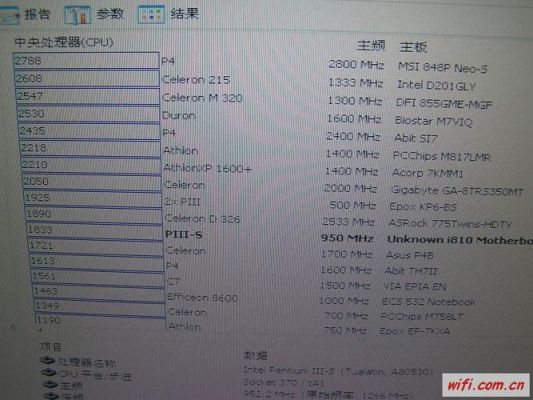
Task: Switch to the 参数 tab label
Action: [x=109, y=14]
